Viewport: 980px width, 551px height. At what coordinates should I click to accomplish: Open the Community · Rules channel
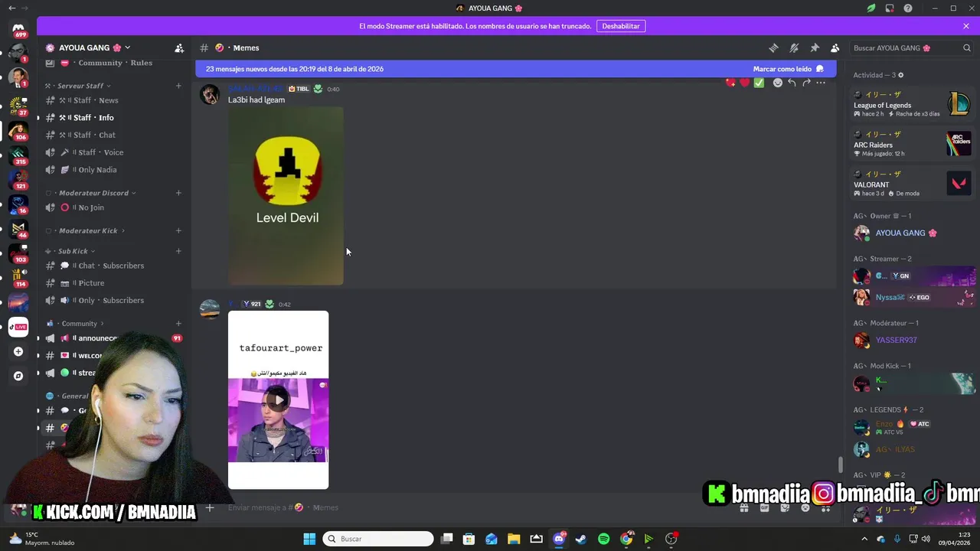point(113,63)
